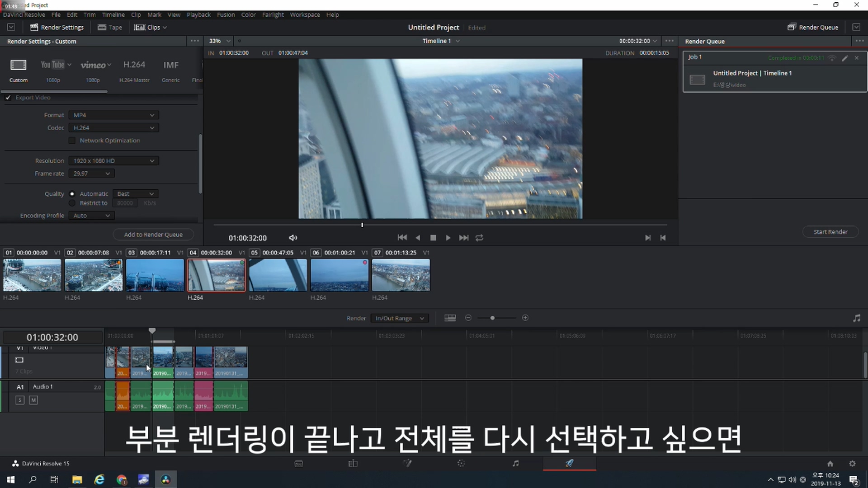Mute Audio 1 track with M button
The image size is (868, 488).
click(33, 400)
